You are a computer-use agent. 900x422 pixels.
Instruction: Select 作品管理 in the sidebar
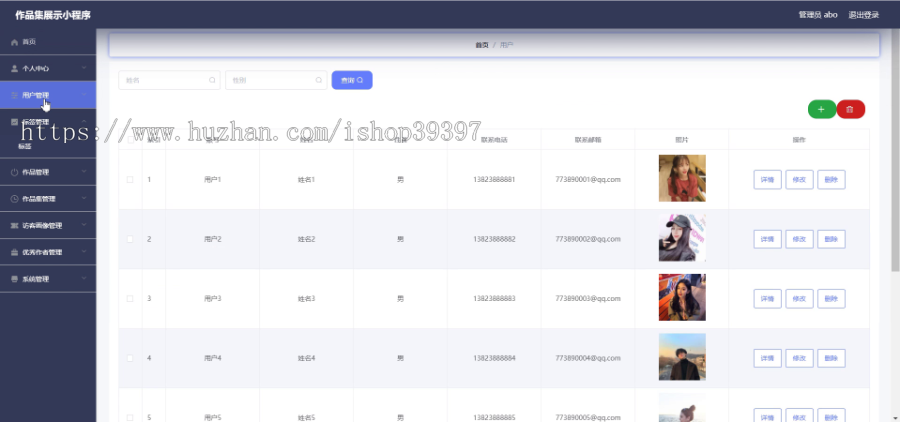click(48, 172)
